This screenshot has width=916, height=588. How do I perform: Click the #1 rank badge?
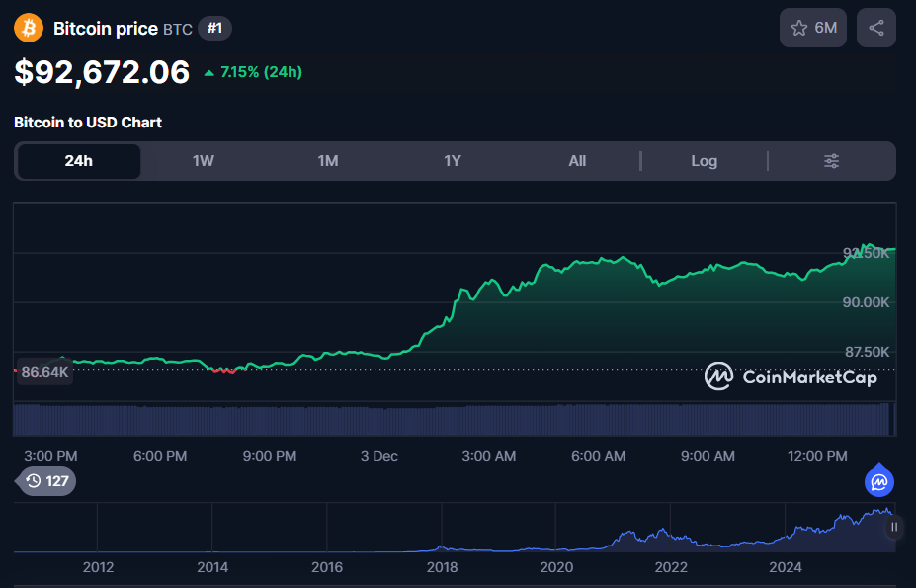214,28
